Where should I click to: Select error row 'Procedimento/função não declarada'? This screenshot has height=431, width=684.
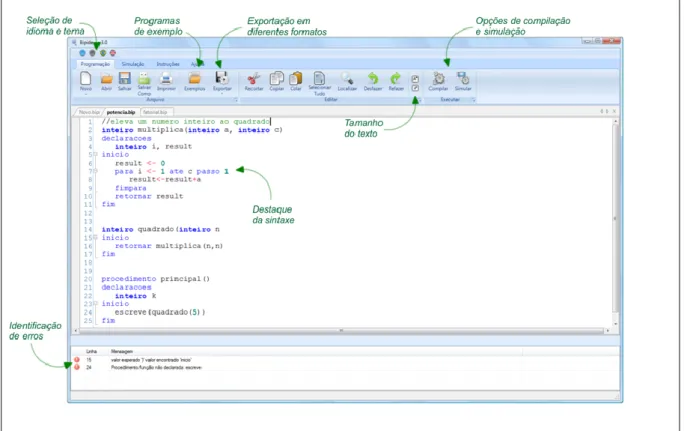click(345, 367)
